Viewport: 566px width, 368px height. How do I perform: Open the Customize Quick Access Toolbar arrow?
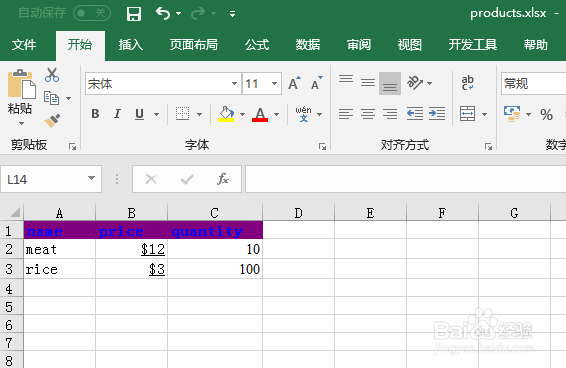click(232, 14)
